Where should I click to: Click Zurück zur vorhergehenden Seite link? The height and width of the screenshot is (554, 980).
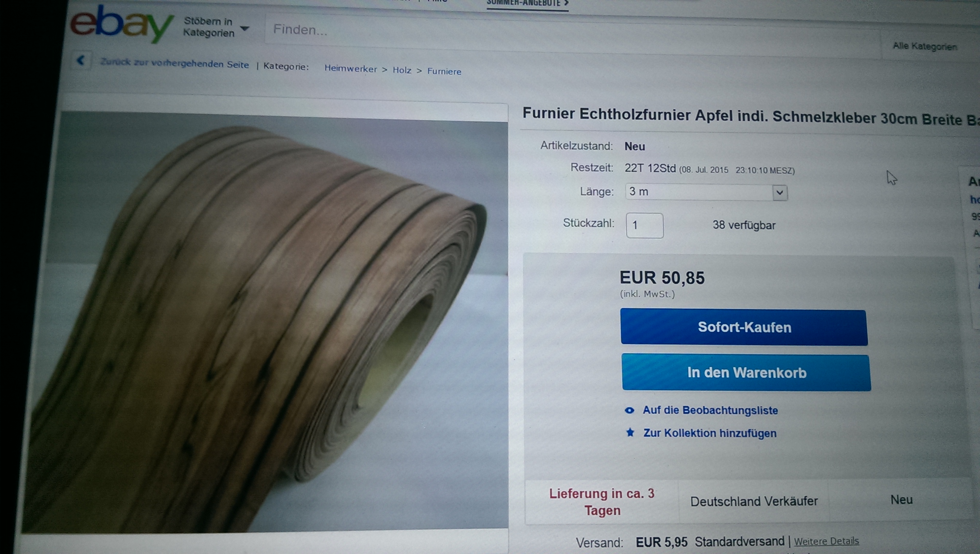[x=174, y=63]
